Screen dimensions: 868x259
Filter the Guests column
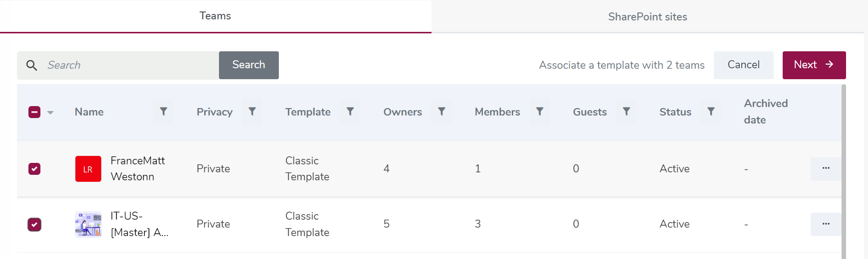[626, 112]
